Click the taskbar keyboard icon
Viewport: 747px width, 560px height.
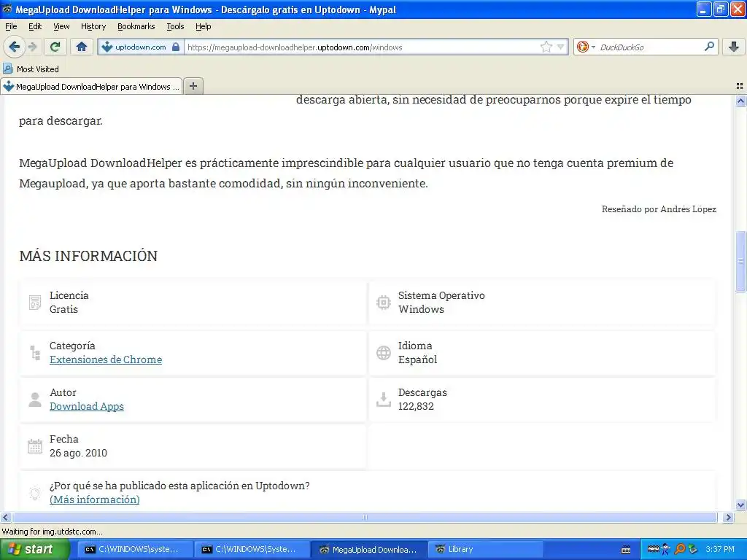[x=626, y=550]
